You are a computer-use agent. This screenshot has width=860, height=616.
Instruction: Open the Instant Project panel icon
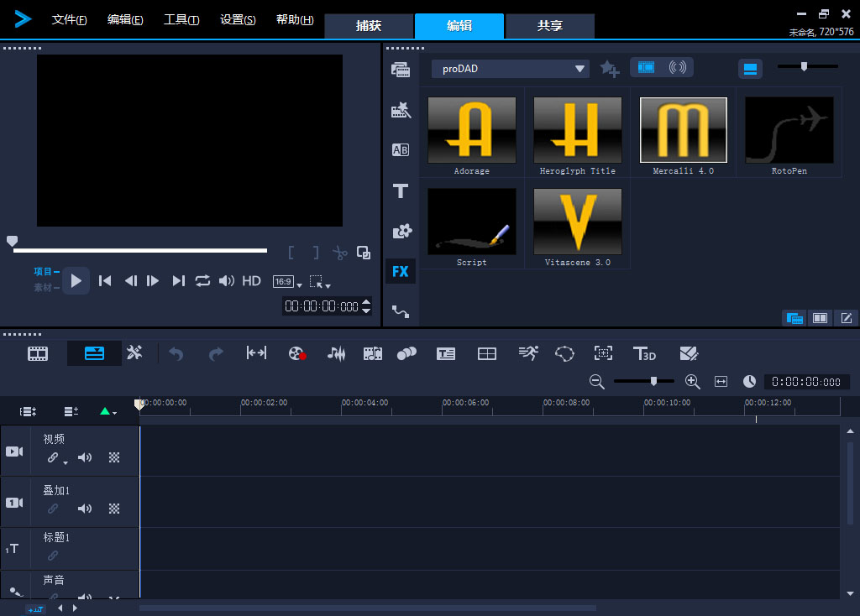[401, 110]
